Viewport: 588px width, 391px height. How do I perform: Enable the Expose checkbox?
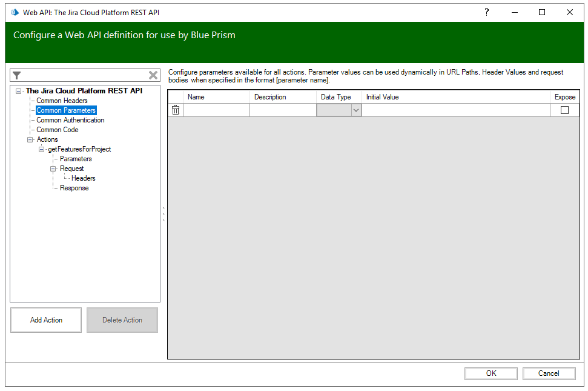click(564, 110)
